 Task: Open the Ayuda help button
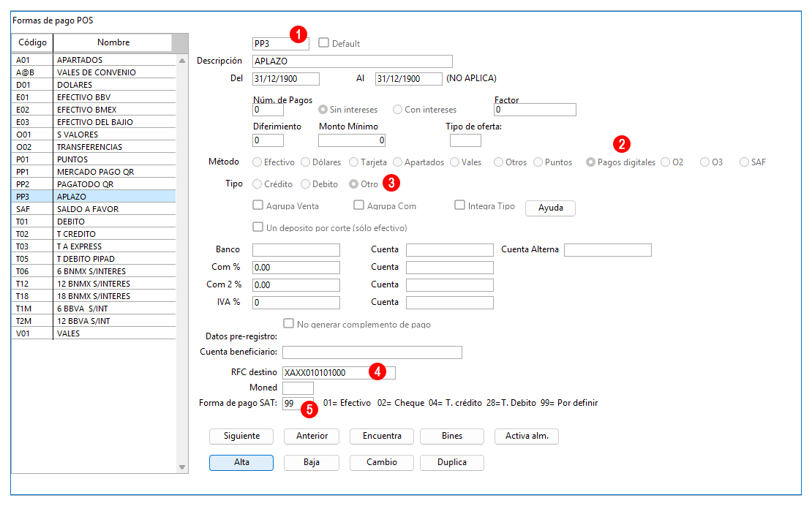pyautogui.click(x=551, y=208)
